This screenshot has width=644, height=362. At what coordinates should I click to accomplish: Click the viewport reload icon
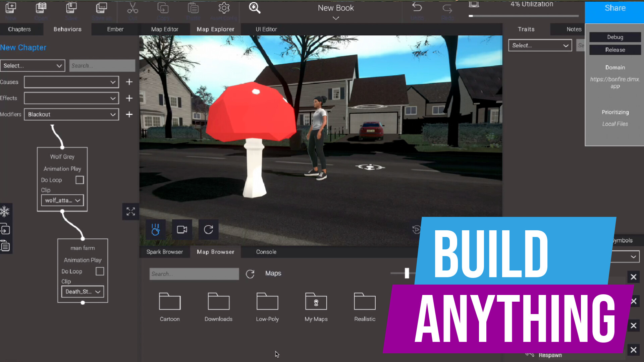208,230
